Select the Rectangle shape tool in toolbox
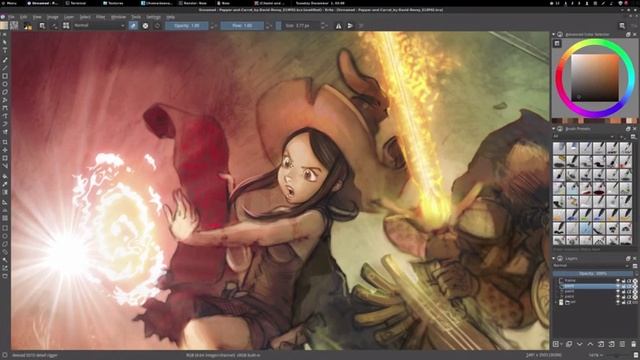The width and height of the screenshot is (640, 360). [5, 76]
